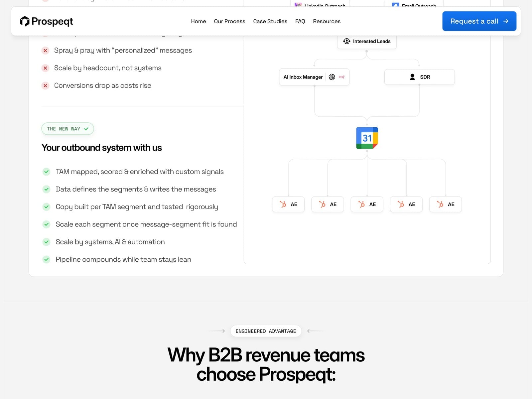The height and width of the screenshot is (399, 532).
Task: Click the AI Inbox Manager label
Action: 303,77
